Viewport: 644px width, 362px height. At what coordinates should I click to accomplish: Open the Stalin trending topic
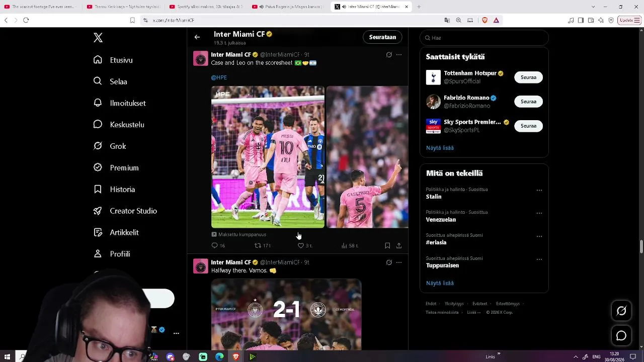(x=434, y=197)
